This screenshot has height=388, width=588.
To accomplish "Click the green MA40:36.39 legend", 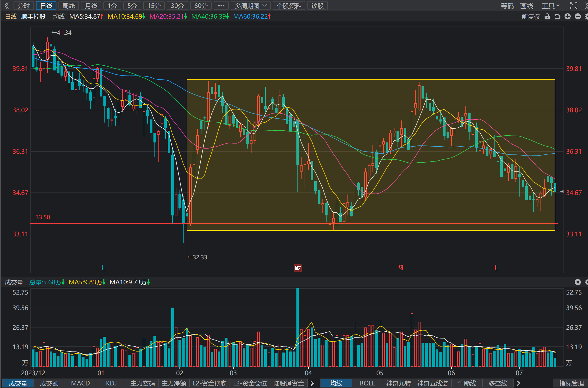I will (x=210, y=17).
